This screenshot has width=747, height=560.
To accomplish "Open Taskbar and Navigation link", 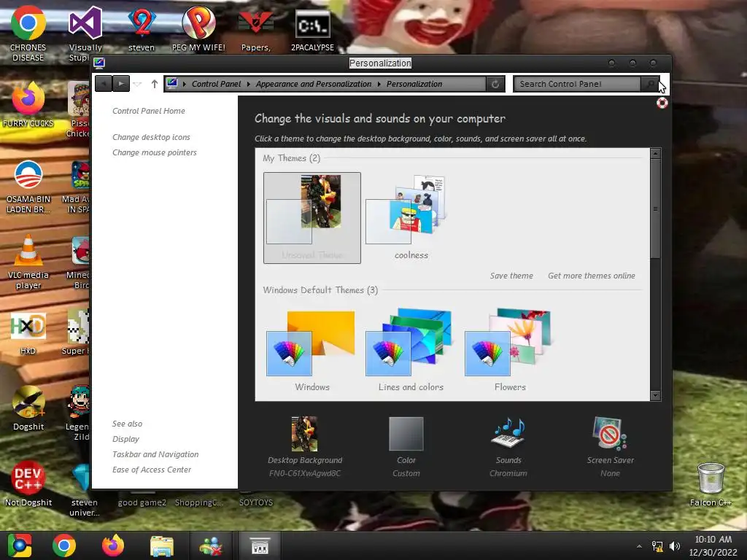I will pyautogui.click(x=155, y=454).
